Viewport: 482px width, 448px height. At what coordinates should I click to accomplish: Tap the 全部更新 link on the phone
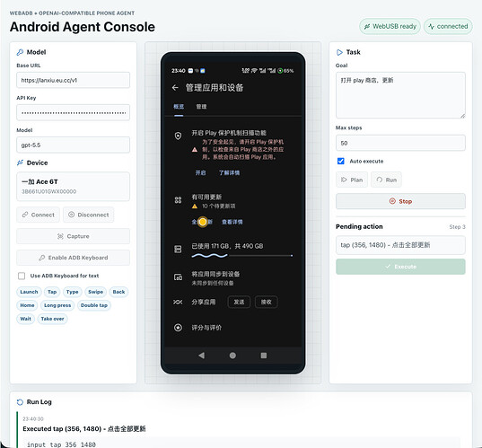coord(202,222)
